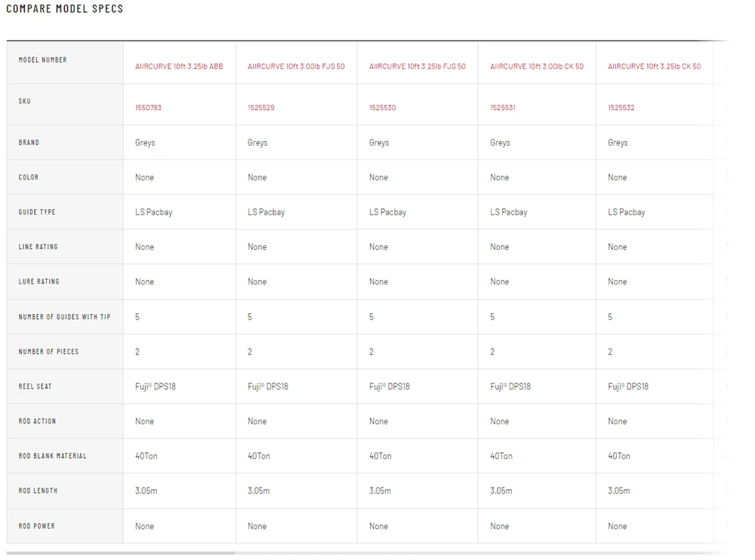Open the AIIRCURVE 10ft 3.00lb CK 50 link
Viewport: 755px width, 560px height.
pos(536,66)
